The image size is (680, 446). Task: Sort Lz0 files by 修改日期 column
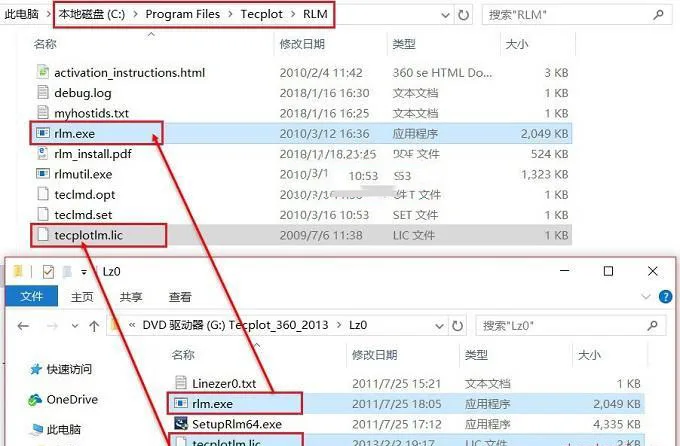[x=374, y=355]
